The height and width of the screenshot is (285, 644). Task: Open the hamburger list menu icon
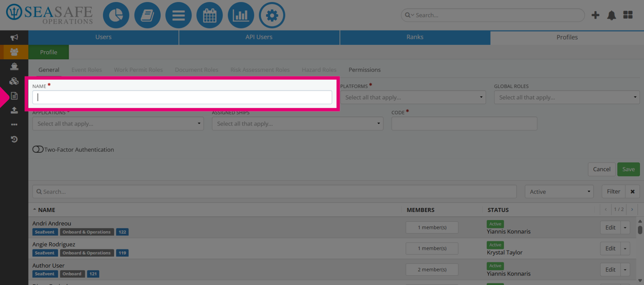178,15
